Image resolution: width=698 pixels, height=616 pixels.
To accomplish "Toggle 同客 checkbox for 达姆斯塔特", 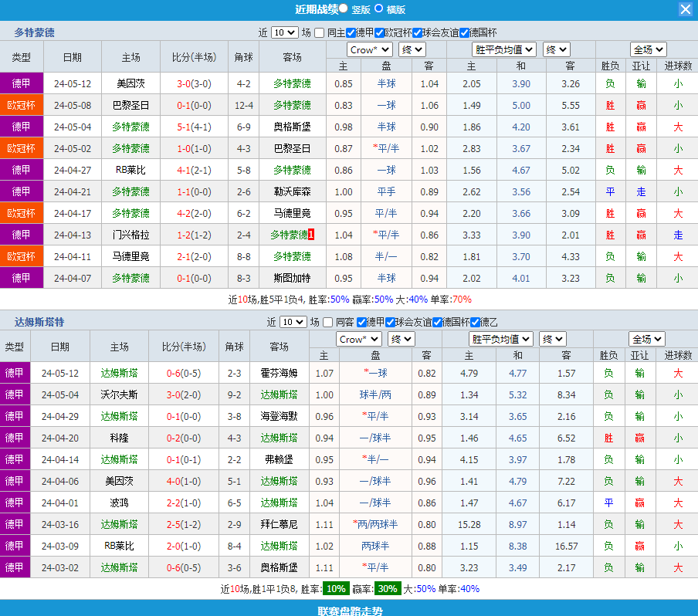I will click(327, 322).
